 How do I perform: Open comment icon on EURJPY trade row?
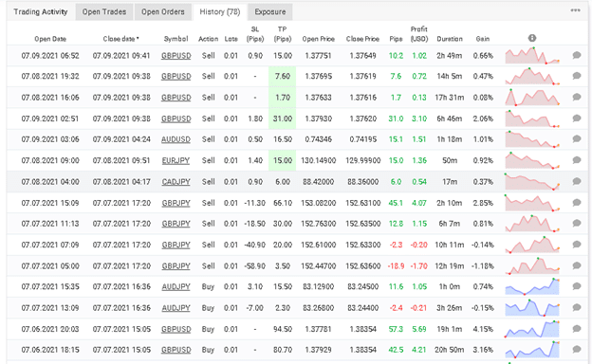577,160
